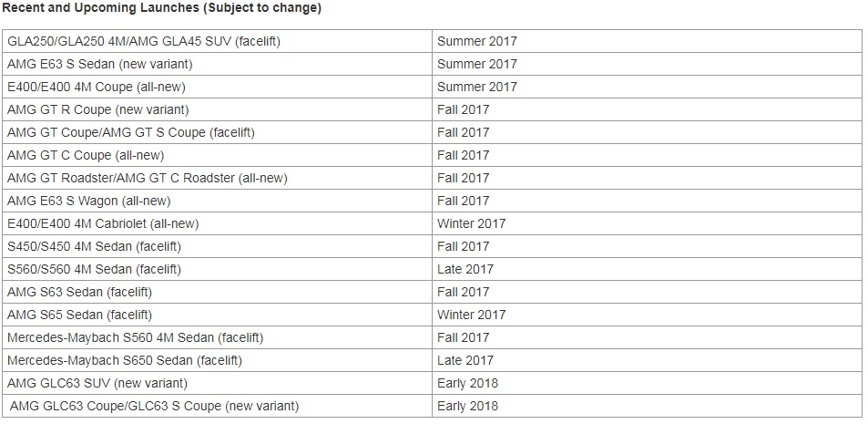Click the AMG GLC63 SUV cell
The width and height of the screenshot is (868, 424).
[97, 383]
